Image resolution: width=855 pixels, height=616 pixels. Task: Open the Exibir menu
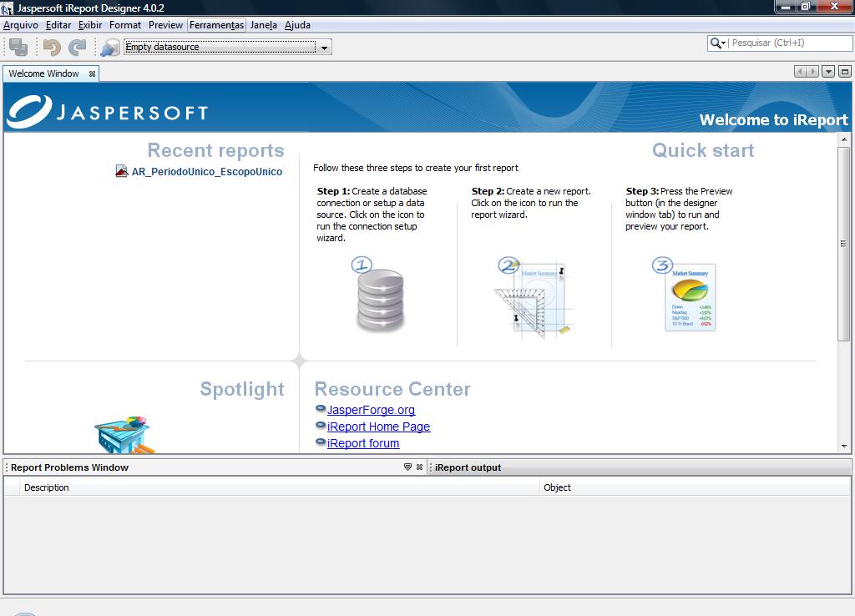click(x=90, y=25)
